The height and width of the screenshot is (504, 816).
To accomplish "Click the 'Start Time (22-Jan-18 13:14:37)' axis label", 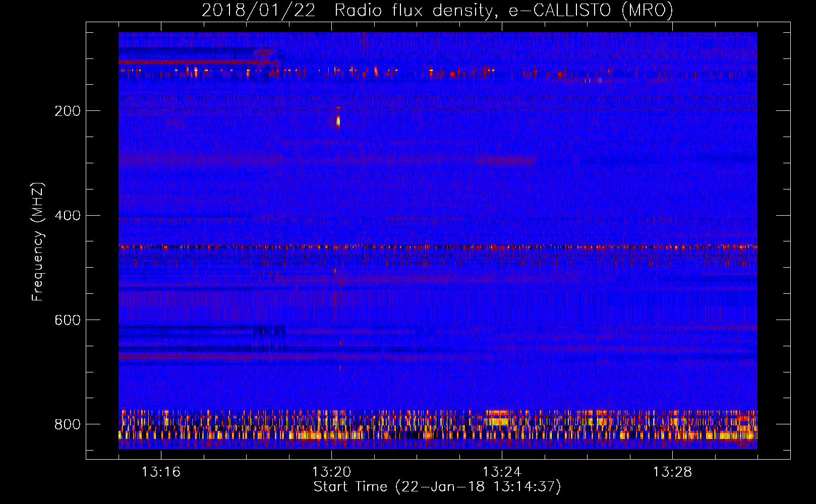I will 437,487.
